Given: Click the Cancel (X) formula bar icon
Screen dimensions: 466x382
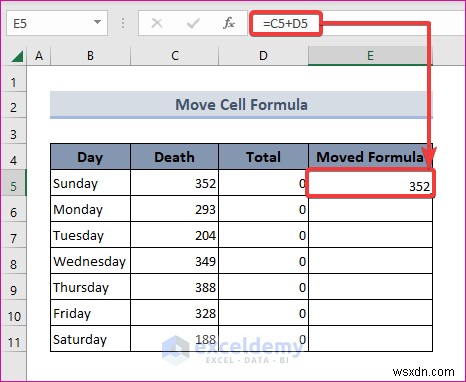Looking at the screenshot, I should [x=157, y=23].
